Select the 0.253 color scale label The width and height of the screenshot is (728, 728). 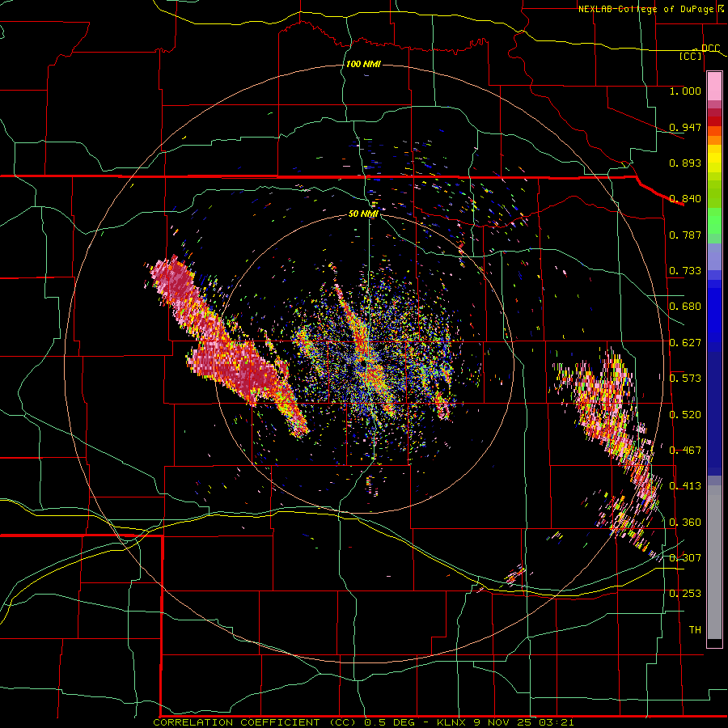pos(685,594)
